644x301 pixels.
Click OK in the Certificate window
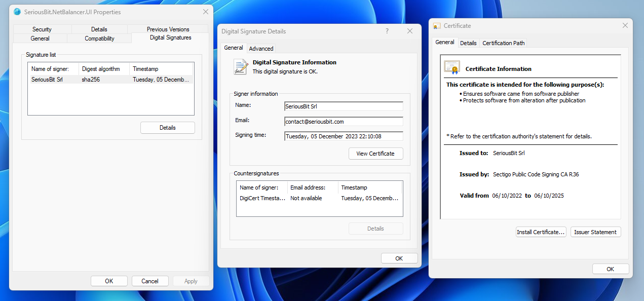coord(611,269)
